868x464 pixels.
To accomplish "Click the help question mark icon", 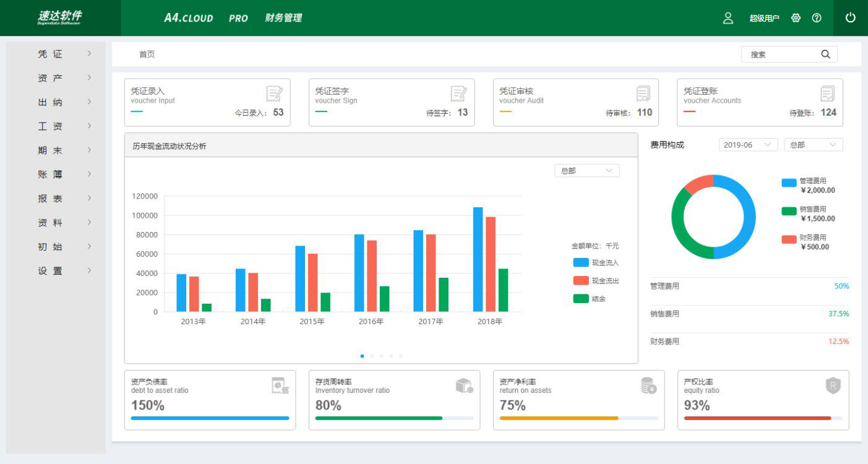I will point(817,18).
